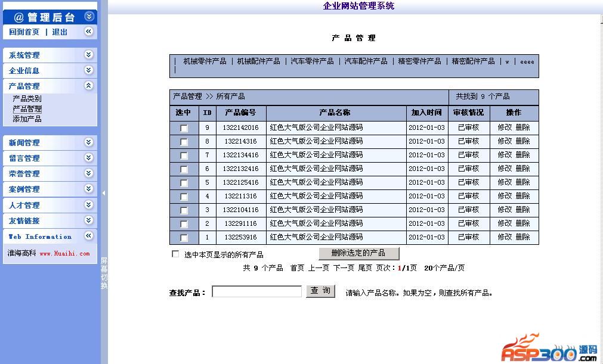Click 修改 for product 132291116
The image size is (603, 364).
(x=505, y=223)
